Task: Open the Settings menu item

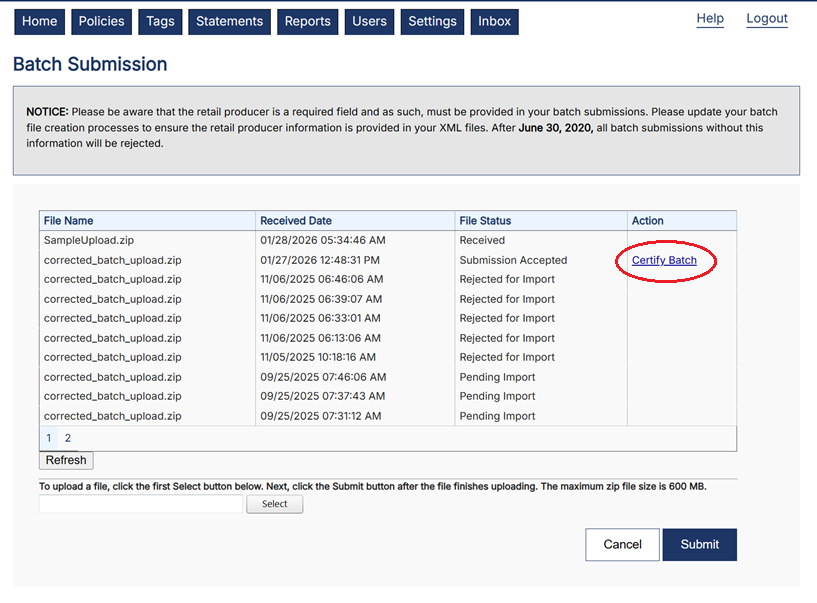Action: (x=432, y=21)
